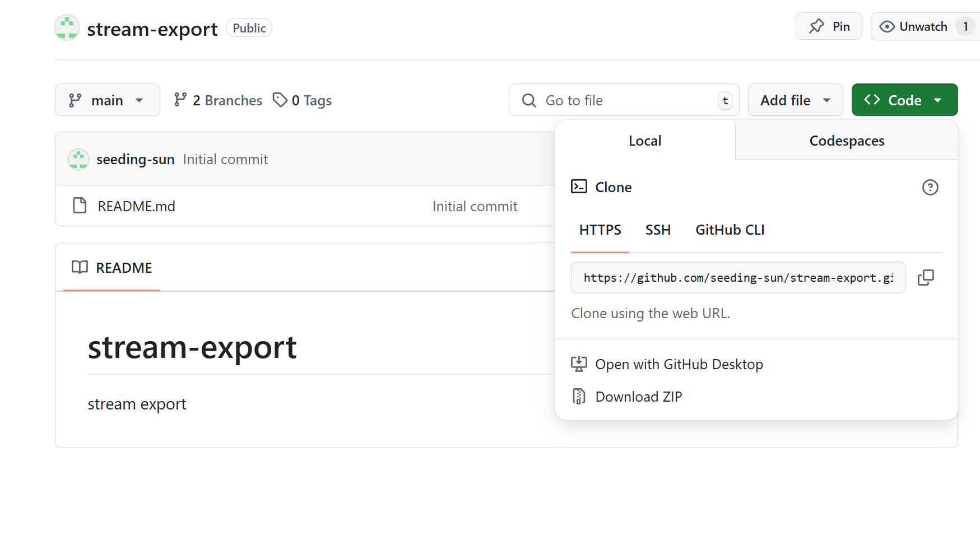Choose Open with GitHub Desktop
980x554 pixels.
[679, 364]
